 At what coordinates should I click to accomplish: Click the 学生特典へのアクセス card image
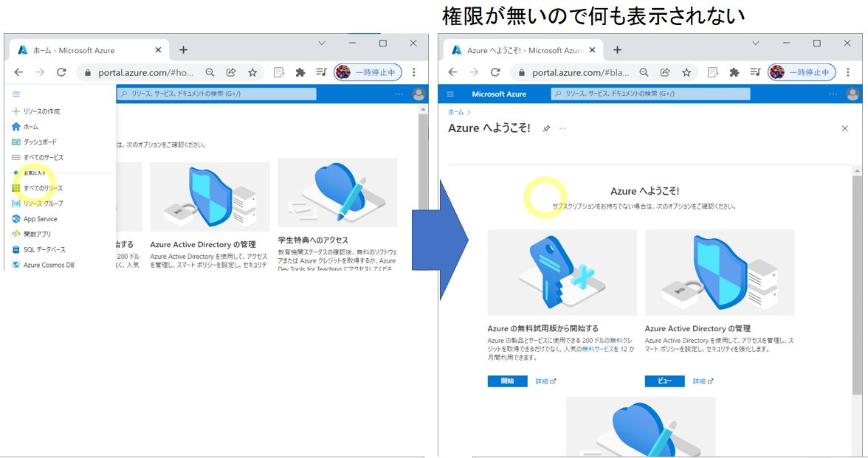tap(338, 192)
